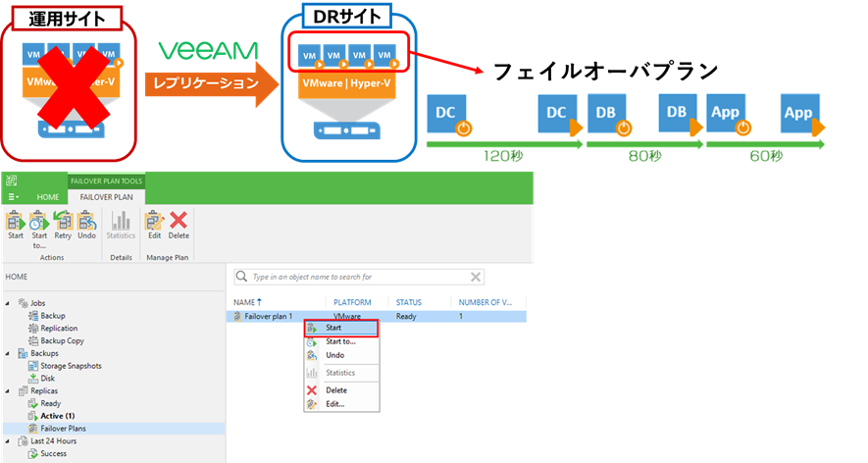The image size is (868, 463).
Task: Select Backup under Jobs
Action: (x=53, y=316)
